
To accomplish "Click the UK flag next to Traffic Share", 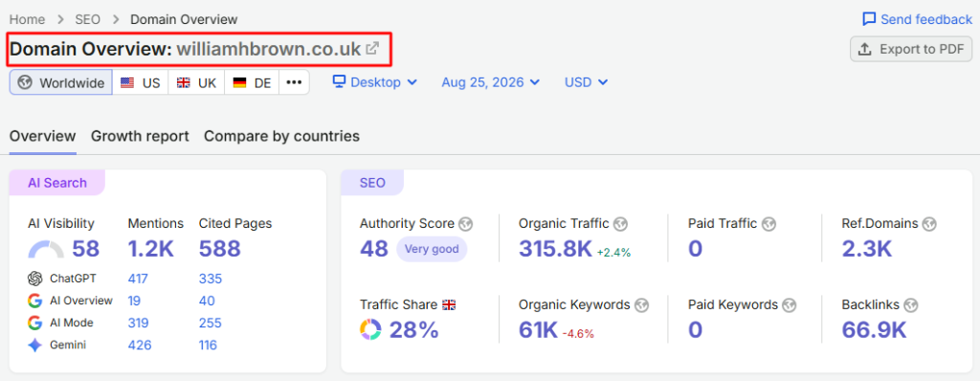I will point(449,305).
